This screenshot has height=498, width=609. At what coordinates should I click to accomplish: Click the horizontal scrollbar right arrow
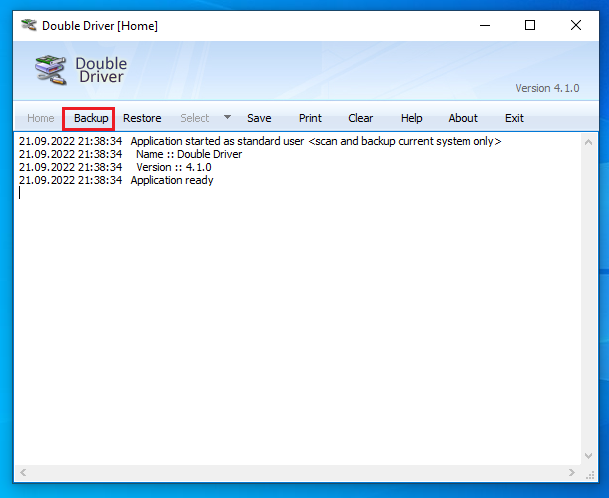[x=572, y=472]
